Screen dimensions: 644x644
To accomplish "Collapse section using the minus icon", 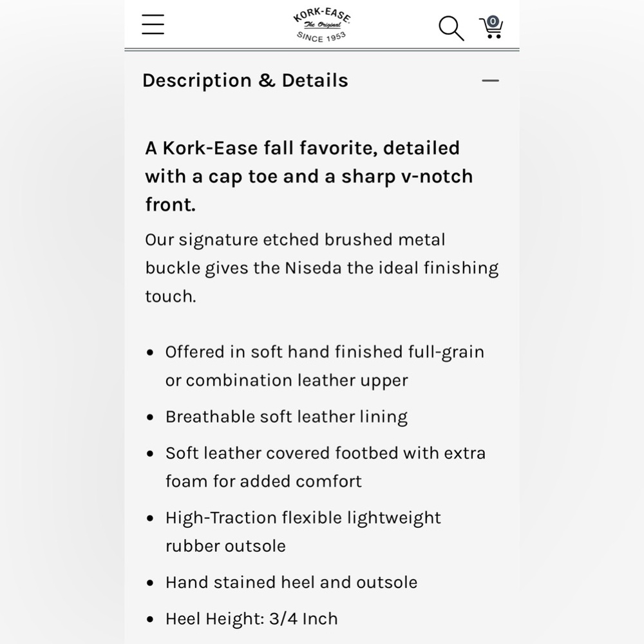I will pos(490,80).
